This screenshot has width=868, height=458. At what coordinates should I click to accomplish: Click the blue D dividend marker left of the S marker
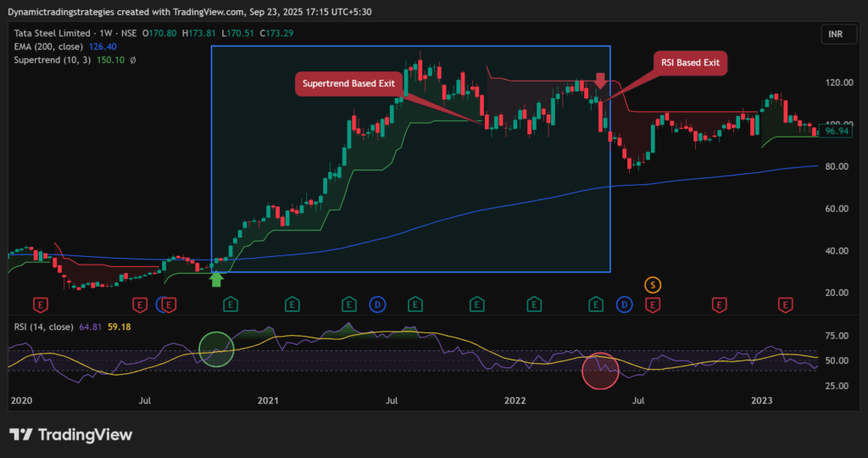625,304
